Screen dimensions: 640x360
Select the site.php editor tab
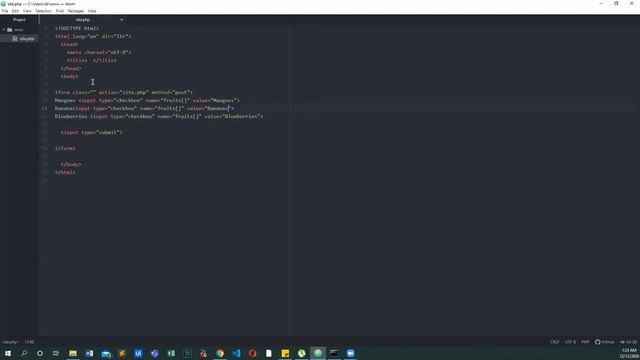click(82, 20)
